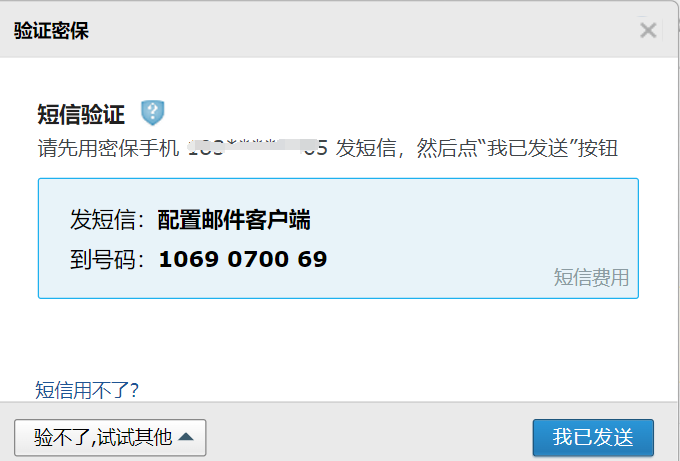Open the 验不了,试试其他 dropdown
Image resolution: width=680 pixels, height=461 pixels.
[x=110, y=437]
